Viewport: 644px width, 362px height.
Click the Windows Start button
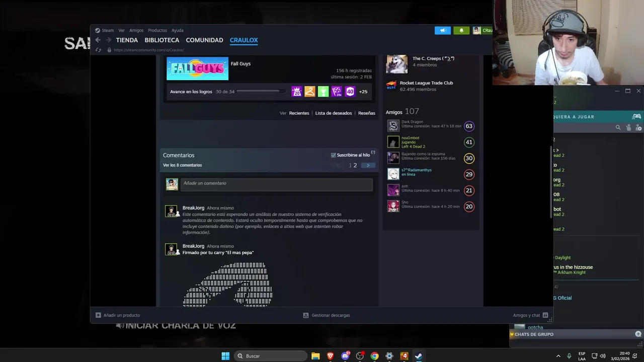[x=225, y=356]
